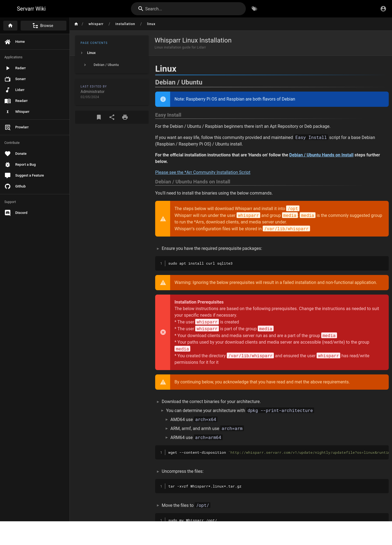Click the search magnifier icon
The image size is (392, 545).
point(140,9)
